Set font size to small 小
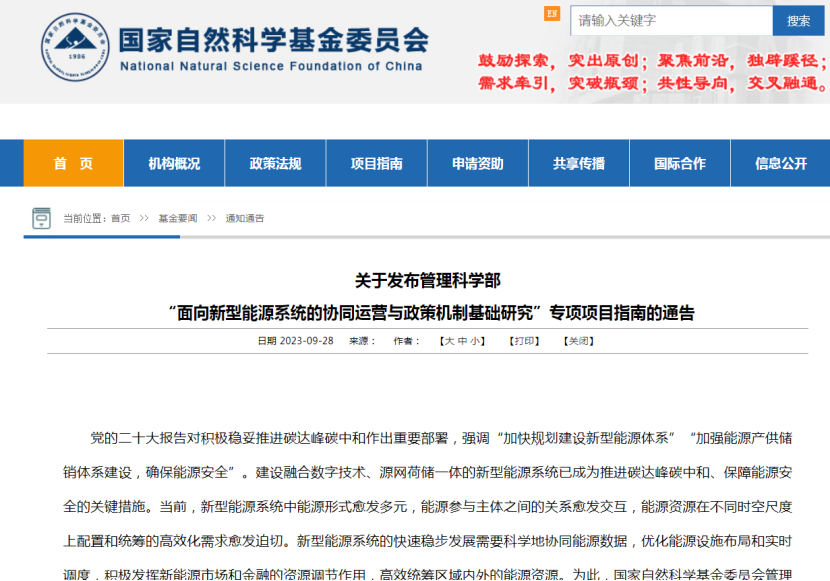This screenshot has width=830, height=581. [476, 341]
